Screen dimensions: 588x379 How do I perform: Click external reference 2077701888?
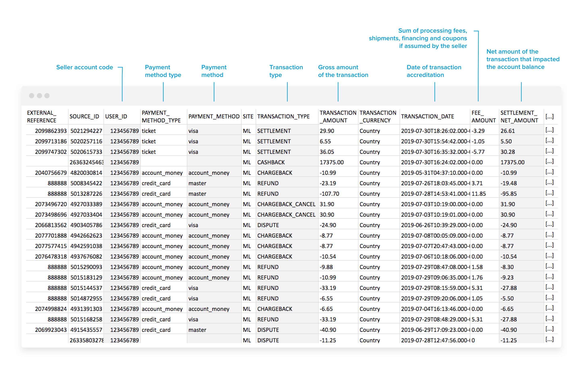[51, 236]
